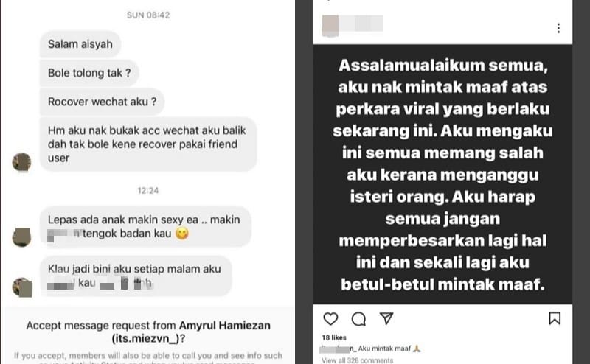This screenshot has height=364, width=590.
Task: Click the Amyrul Hamiezan name in request
Action: pyautogui.click(x=225, y=325)
